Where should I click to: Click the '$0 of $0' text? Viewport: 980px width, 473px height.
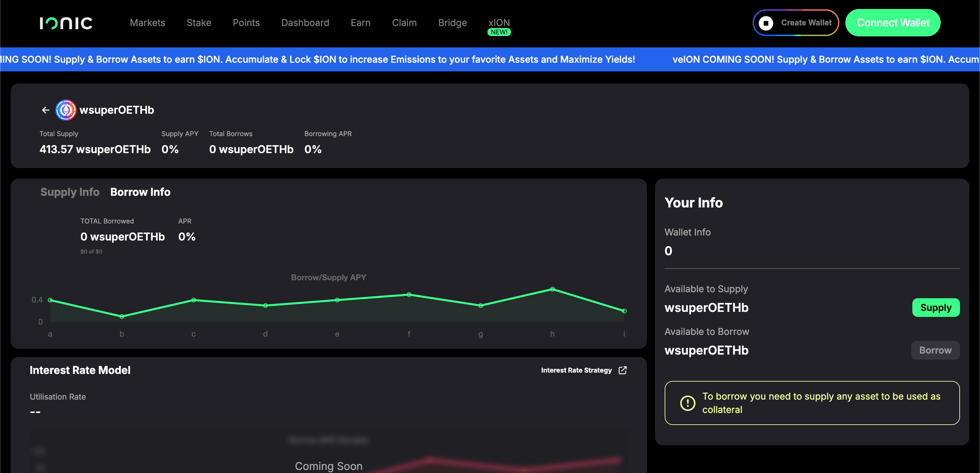(x=91, y=252)
